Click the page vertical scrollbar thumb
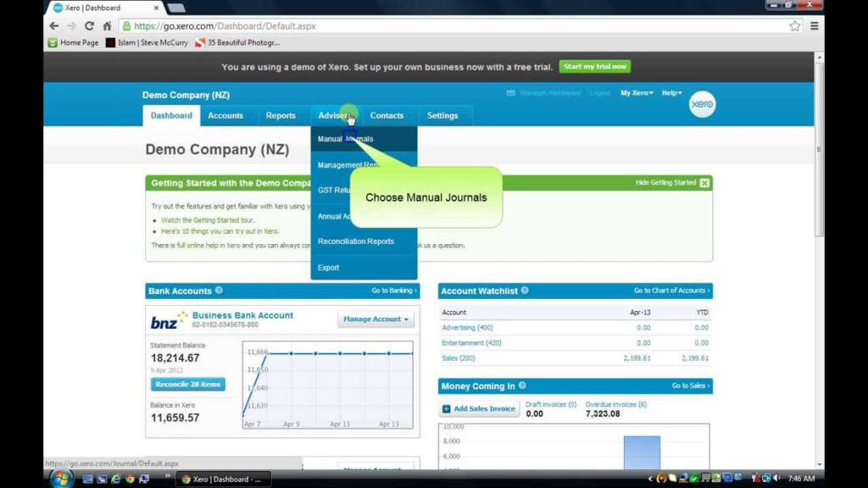 pyautogui.click(x=820, y=149)
